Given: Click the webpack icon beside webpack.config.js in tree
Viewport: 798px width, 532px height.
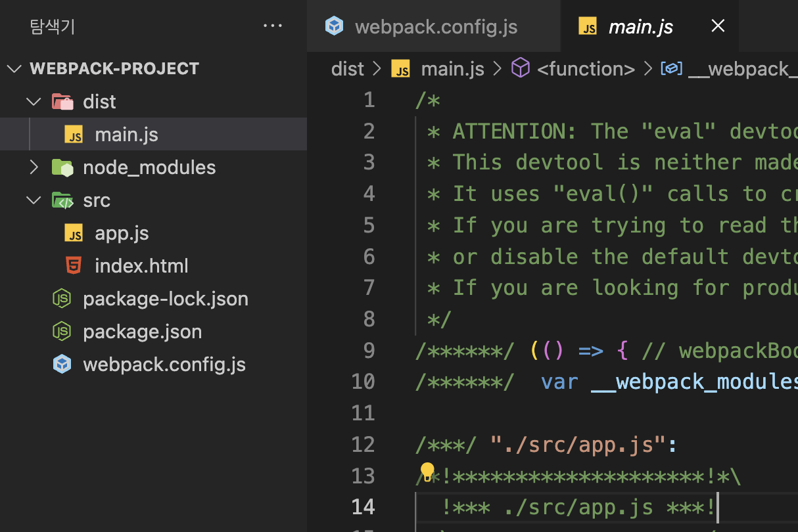Looking at the screenshot, I should point(62,365).
